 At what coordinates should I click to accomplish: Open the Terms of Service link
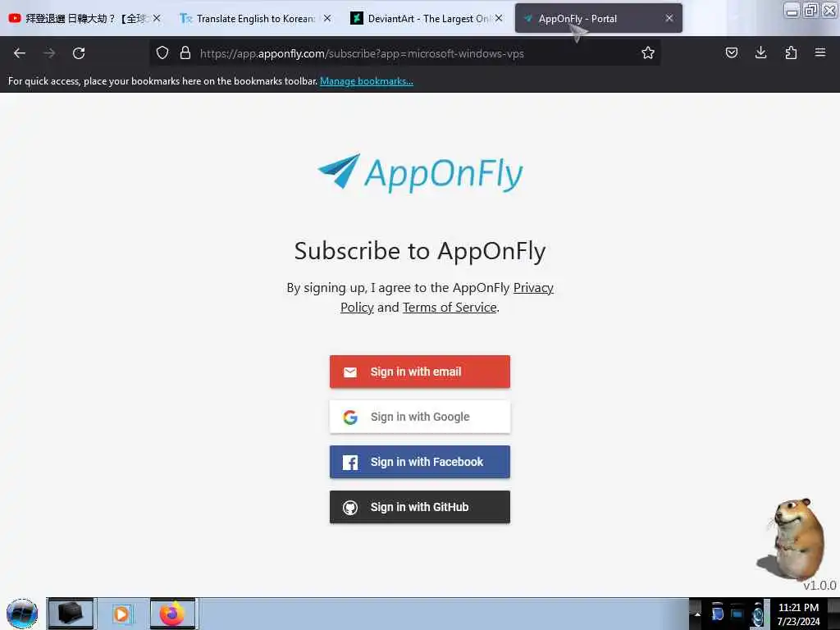click(450, 308)
